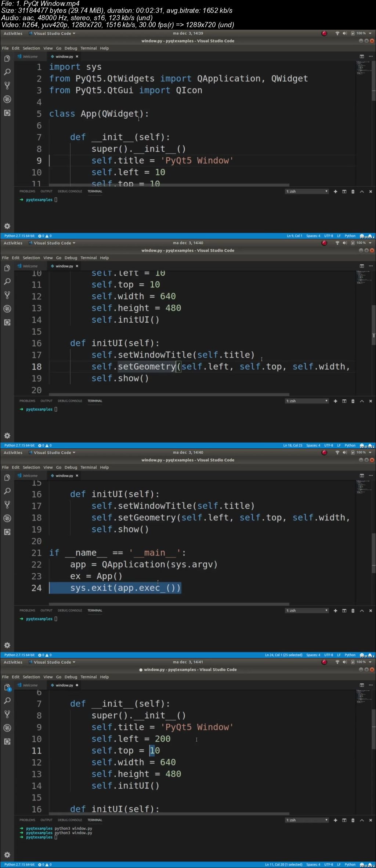376x868 pixels.
Task: Close terminal panel in the Ln 18 frame
Action: point(370,401)
